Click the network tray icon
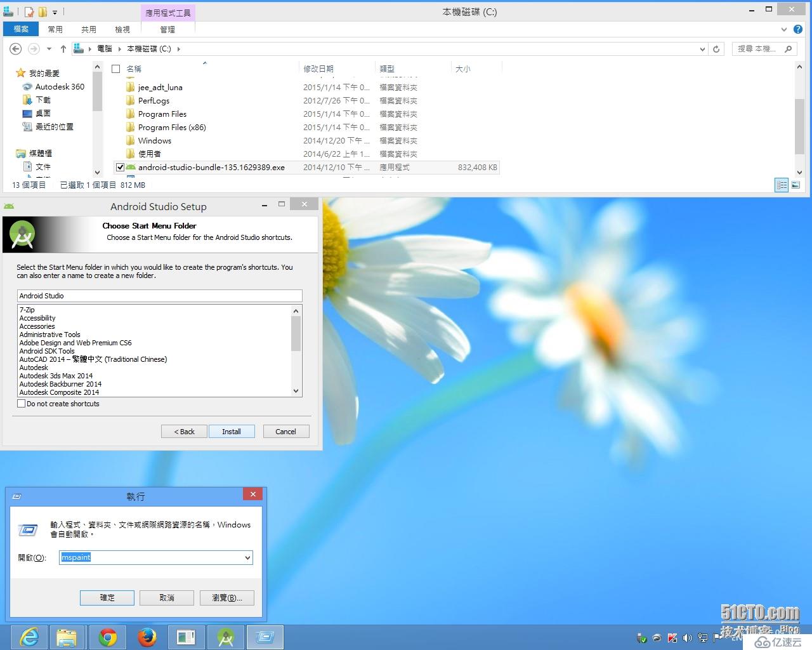 pyautogui.click(x=702, y=638)
